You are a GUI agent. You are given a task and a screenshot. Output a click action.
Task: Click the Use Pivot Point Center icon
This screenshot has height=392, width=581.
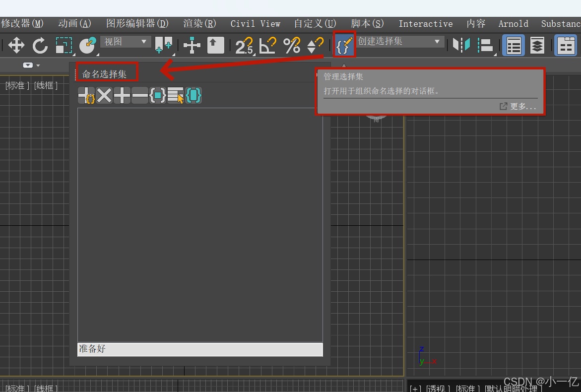[x=163, y=45]
